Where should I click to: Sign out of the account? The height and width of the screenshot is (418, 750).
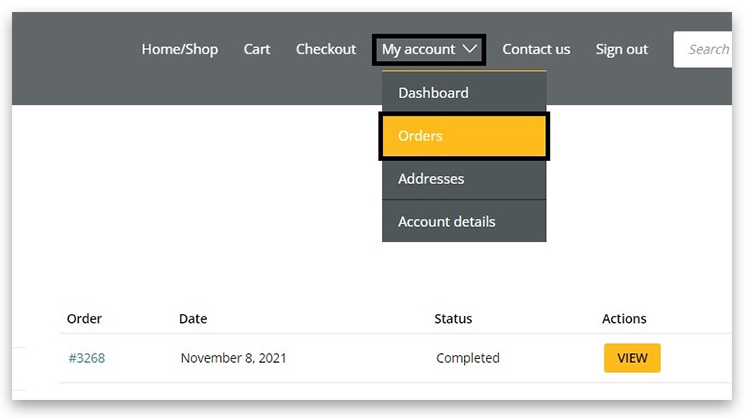pyautogui.click(x=621, y=49)
